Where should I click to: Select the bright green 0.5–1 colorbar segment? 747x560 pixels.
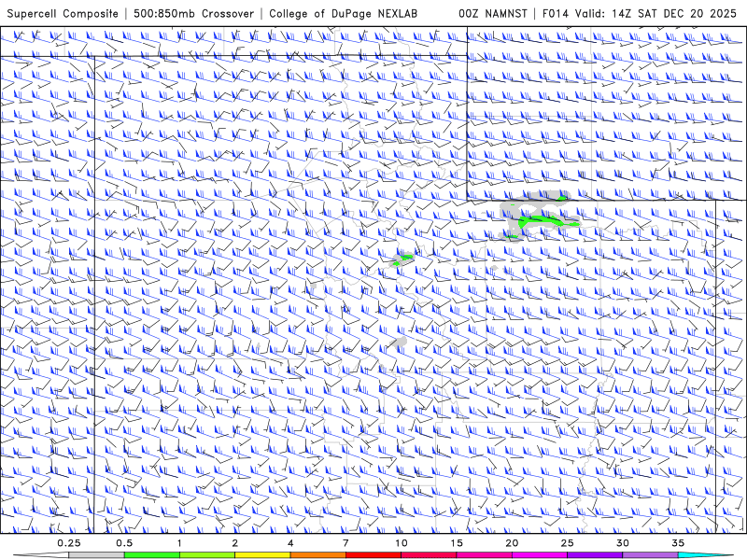[x=151, y=555]
